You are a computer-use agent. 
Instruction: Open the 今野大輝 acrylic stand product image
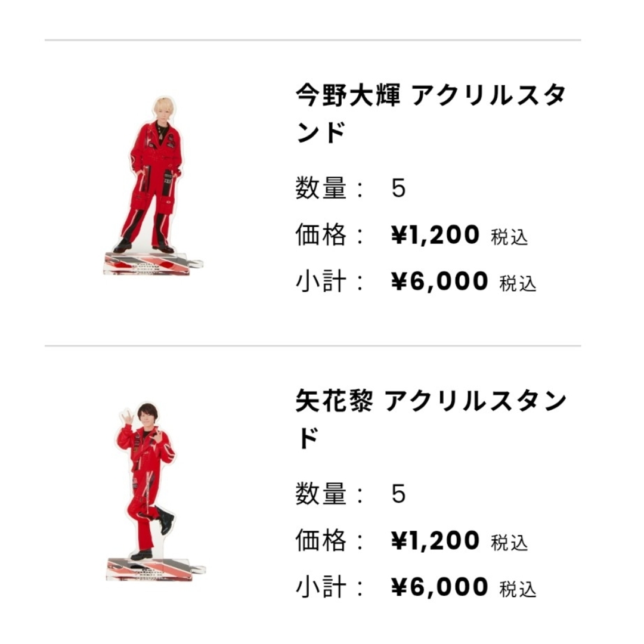coord(153,185)
